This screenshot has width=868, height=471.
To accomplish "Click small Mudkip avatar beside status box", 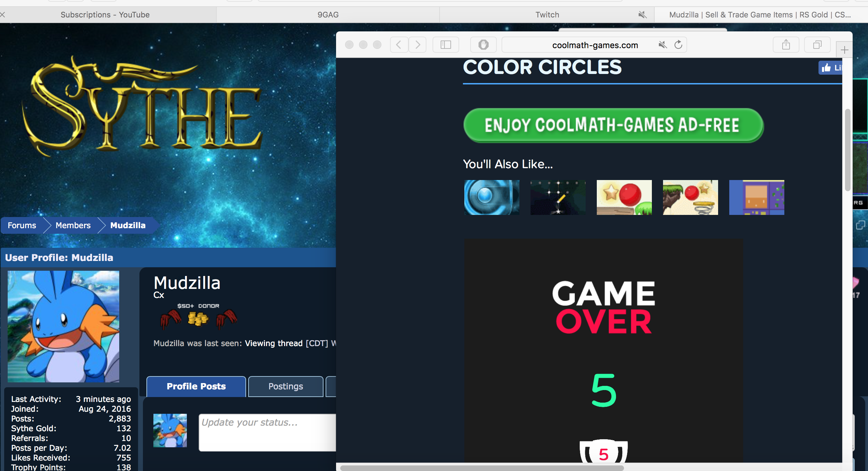I will pos(170,431).
